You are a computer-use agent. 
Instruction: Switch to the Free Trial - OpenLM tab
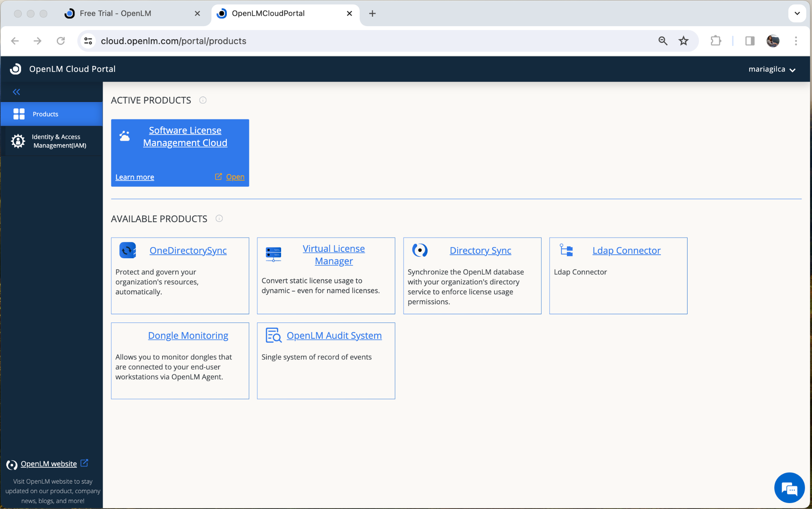coord(115,13)
